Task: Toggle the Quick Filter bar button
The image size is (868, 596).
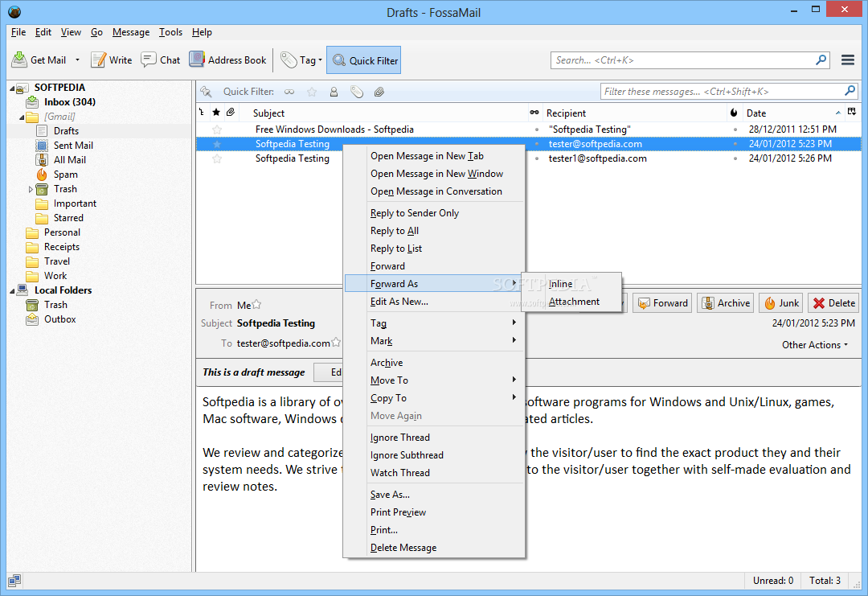Action: click(x=364, y=60)
